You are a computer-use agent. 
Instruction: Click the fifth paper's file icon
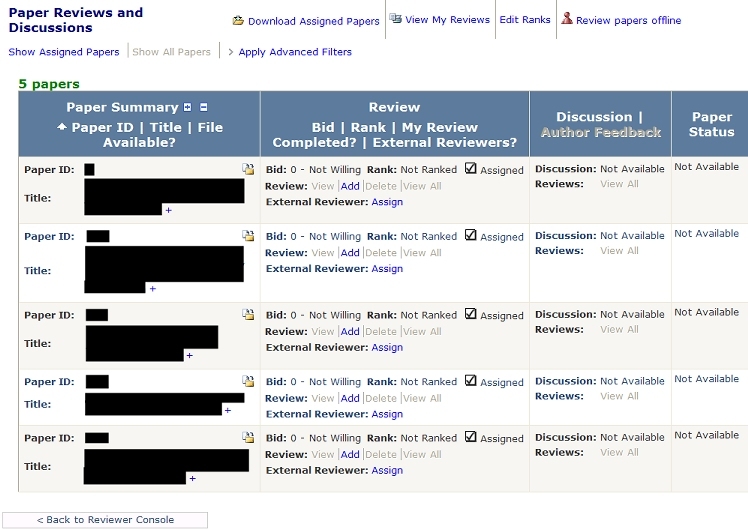[x=248, y=438]
